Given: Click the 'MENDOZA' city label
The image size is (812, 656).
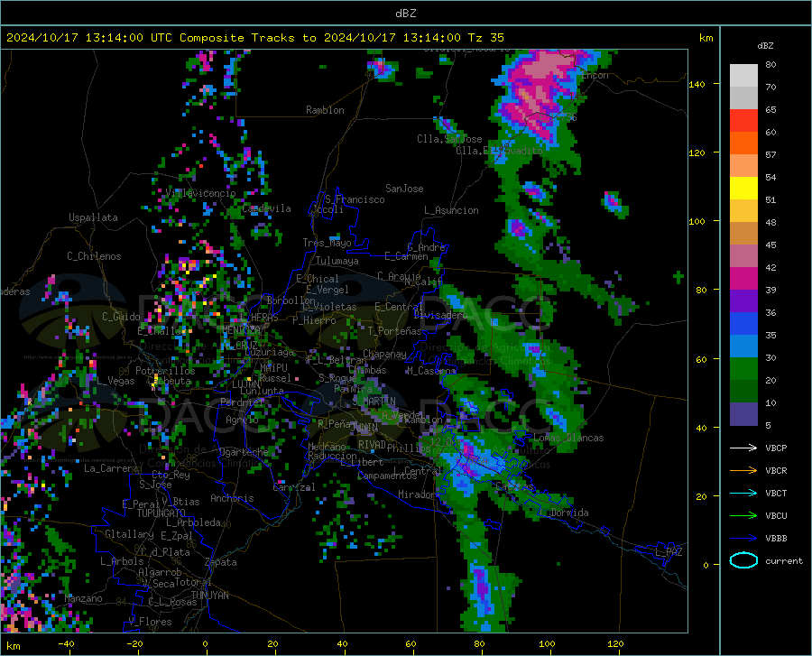Looking at the screenshot, I should coord(241,330).
